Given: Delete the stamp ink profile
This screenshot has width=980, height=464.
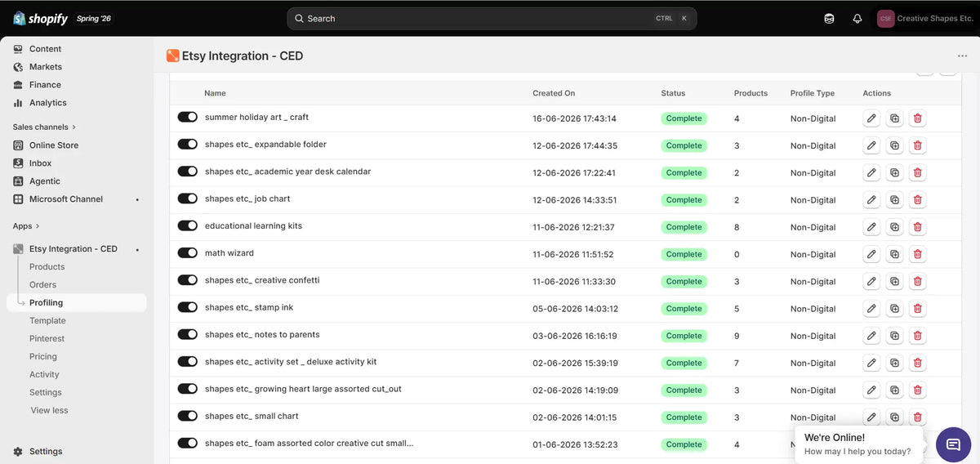Looking at the screenshot, I should tap(917, 308).
